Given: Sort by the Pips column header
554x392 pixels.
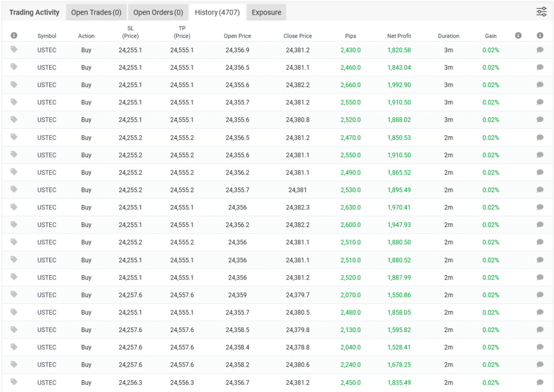Looking at the screenshot, I should [350, 36].
